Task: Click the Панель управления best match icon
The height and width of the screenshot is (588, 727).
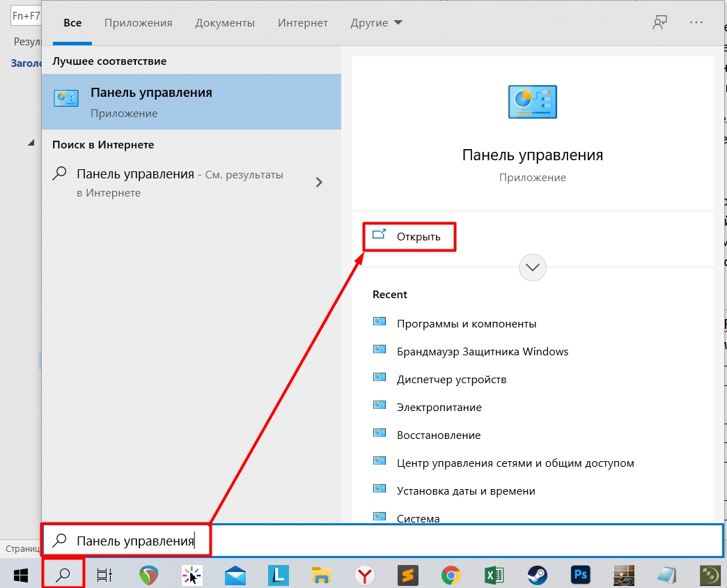Action: click(x=66, y=98)
